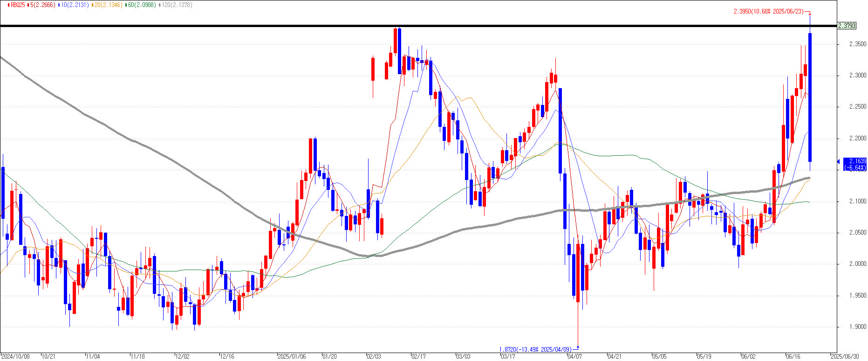Viewport: 868px width, 361px height.
Task: Click the 2.0000 price axis label
Action: point(857,264)
